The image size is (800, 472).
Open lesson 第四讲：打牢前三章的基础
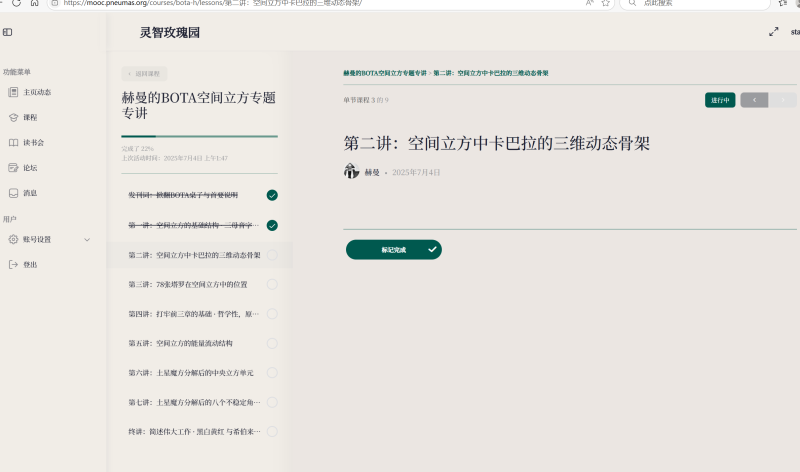[x=193, y=314]
